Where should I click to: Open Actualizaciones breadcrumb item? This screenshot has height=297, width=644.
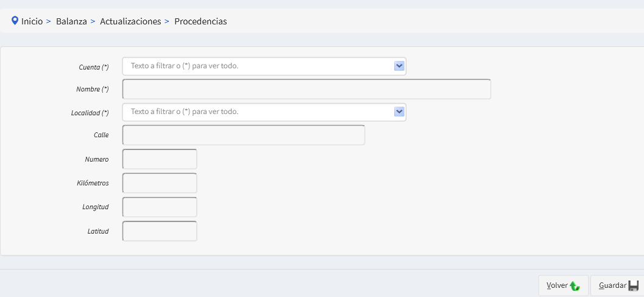130,21
